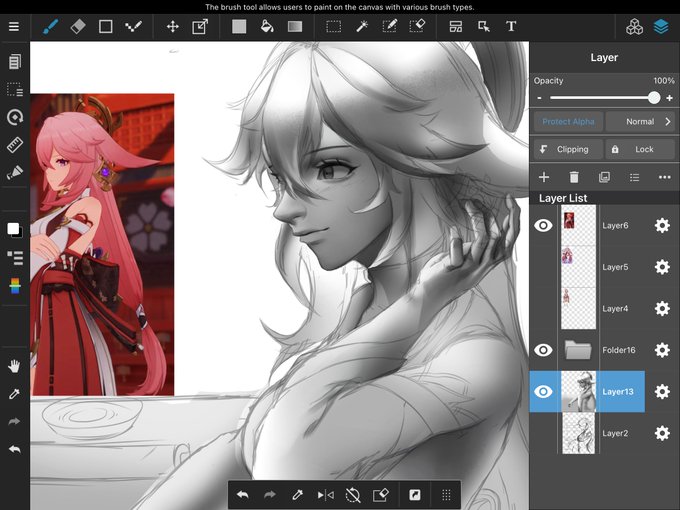Select the Eraser tool
The height and width of the screenshot is (510, 680).
pos(78,26)
